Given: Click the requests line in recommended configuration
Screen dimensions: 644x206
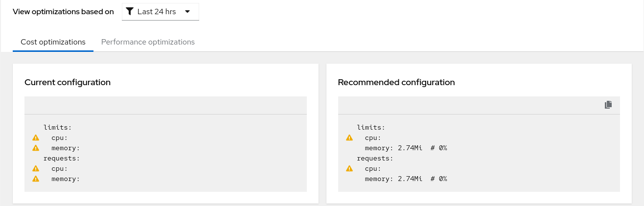Looking at the screenshot, I should tap(375, 159).
